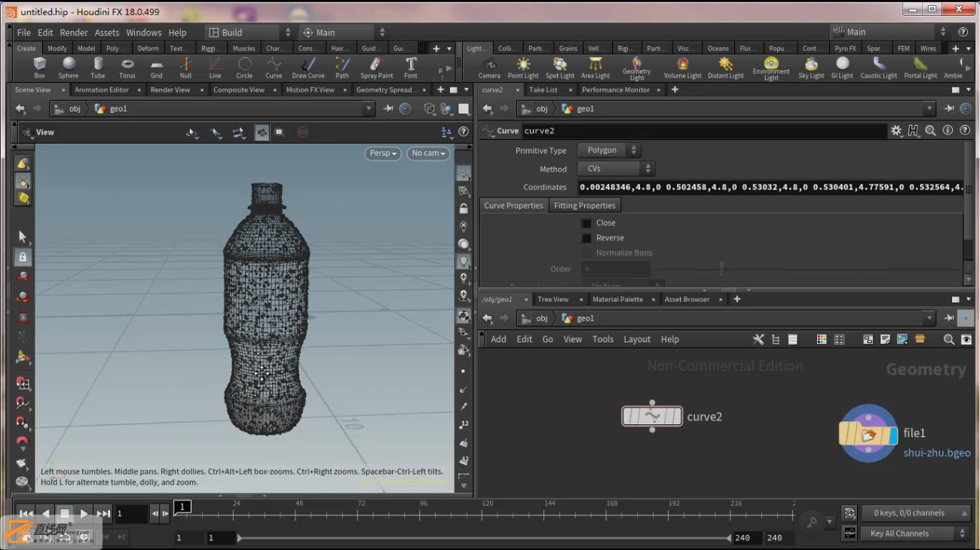This screenshot has width=980, height=550.
Task: Add a Portal Light
Action: pyautogui.click(x=920, y=67)
